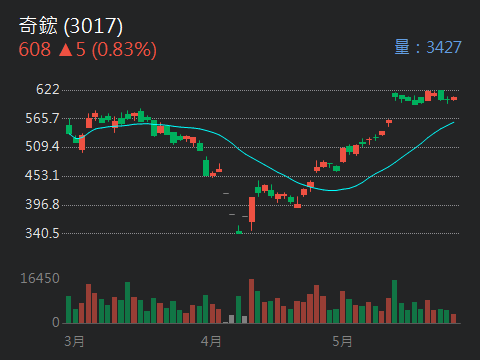Click the volume label 量：3427
Viewport: 480px width, 360px height.
(x=428, y=47)
